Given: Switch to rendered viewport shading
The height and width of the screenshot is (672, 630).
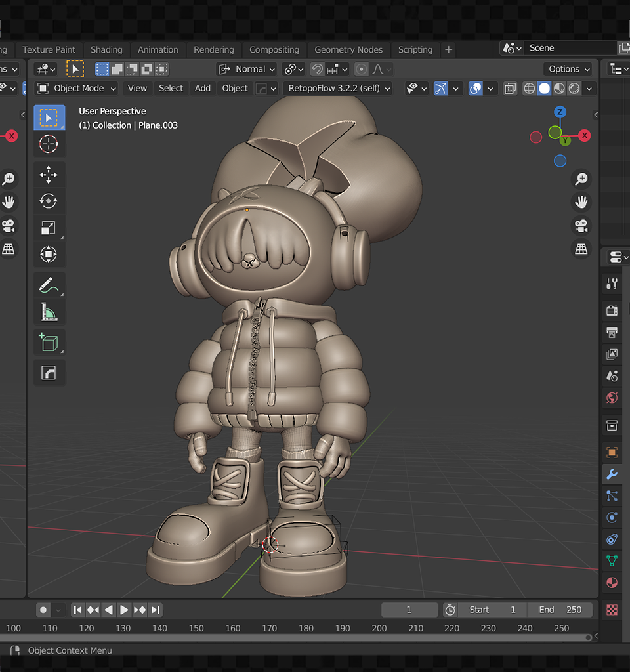Looking at the screenshot, I should (x=574, y=89).
